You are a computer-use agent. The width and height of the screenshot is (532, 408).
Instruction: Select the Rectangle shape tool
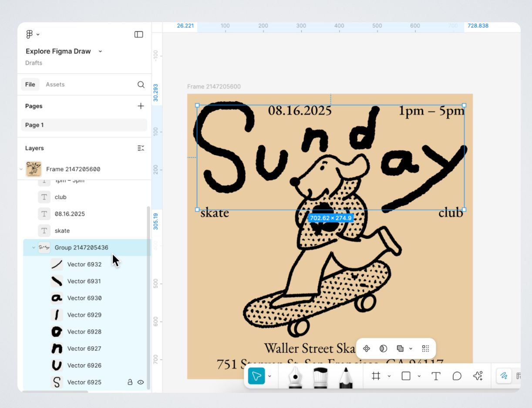pyautogui.click(x=406, y=376)
